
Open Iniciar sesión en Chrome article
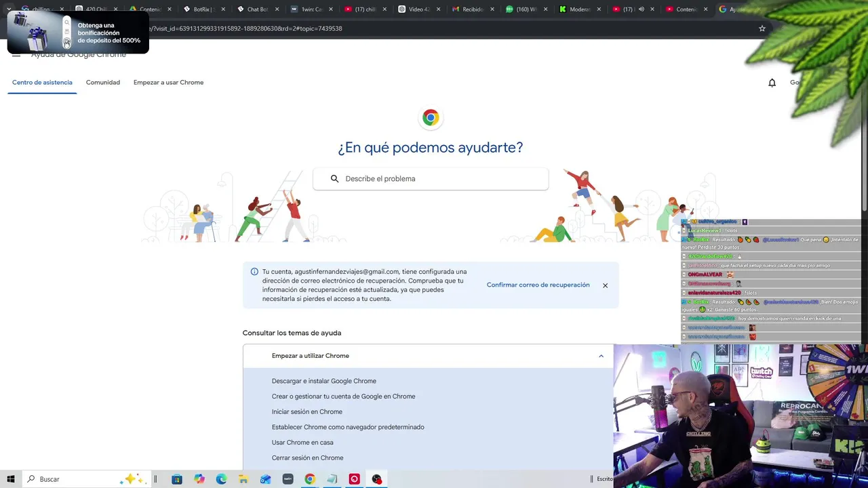pyautogui.click(x=307, y=412)
